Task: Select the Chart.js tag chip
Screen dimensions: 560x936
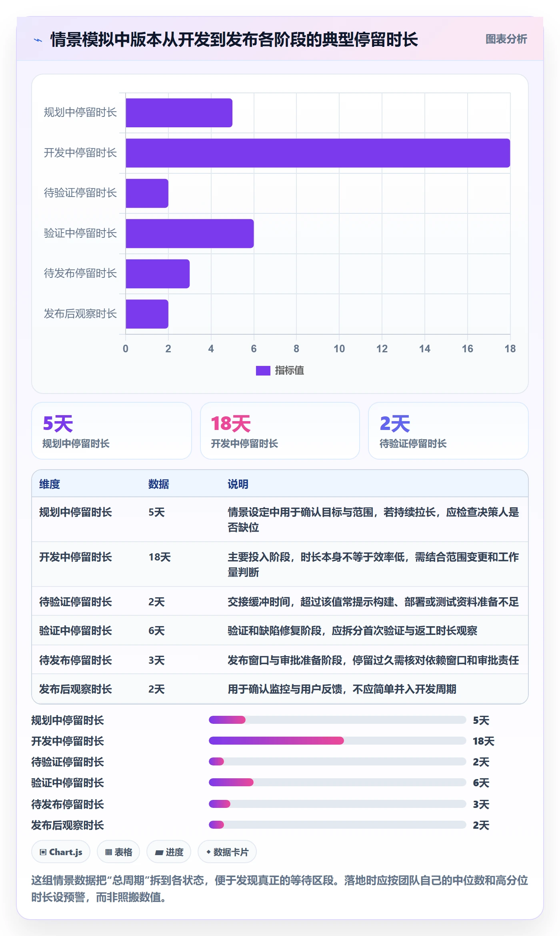Action: tap(61, 852)
